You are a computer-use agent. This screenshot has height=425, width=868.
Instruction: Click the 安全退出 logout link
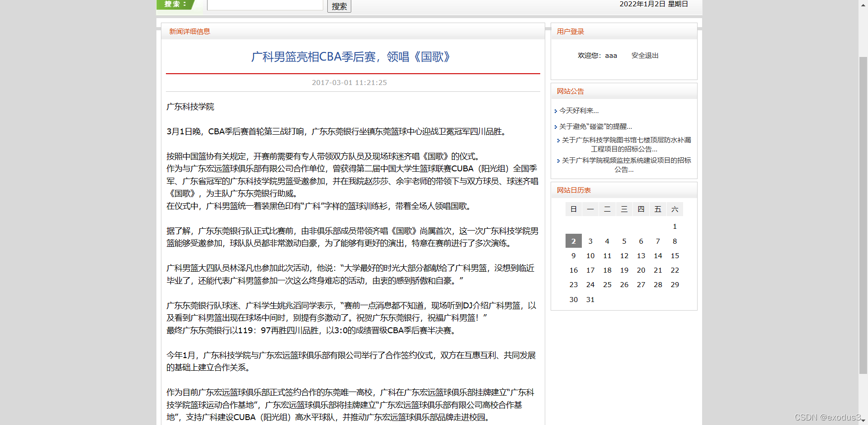645,56
